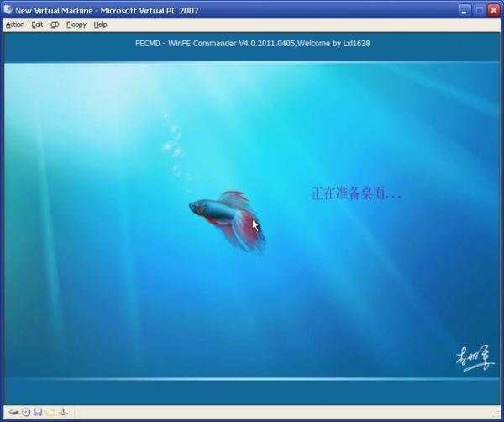504x422 pixels.
Task: Click the PECMD WinPE Commander header text
Action: pyautogui.click(x=252, y=43)
